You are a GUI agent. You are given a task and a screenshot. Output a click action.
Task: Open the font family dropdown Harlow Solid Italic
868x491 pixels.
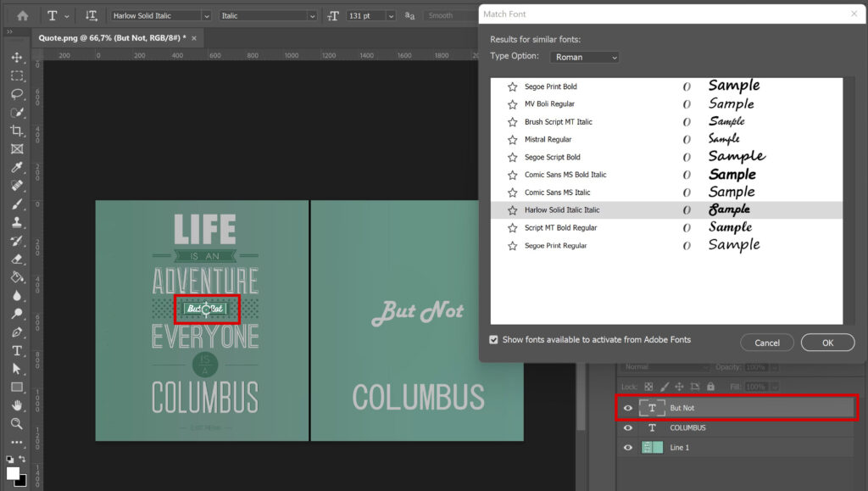206,16
